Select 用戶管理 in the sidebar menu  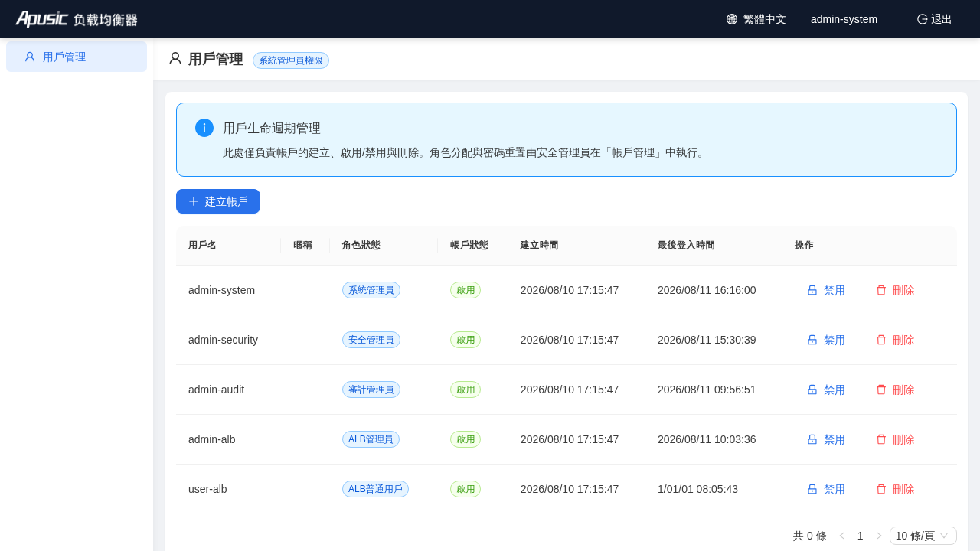click(x=77, y=57)
